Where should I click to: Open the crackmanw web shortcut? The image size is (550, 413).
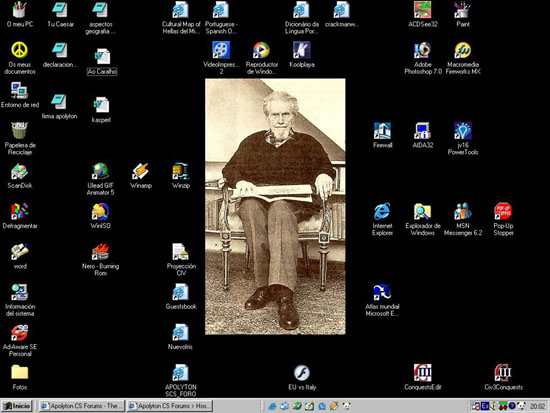click(342, 10)
